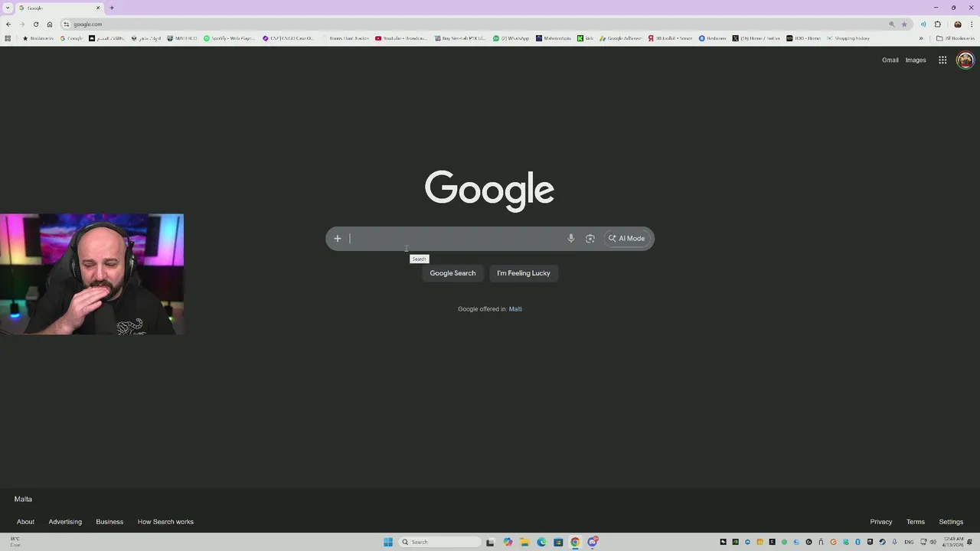Viewport: 980px width, 551px height.
Task: Open Google bookmark in bookmarks bar
Action: tap(72, 38)
